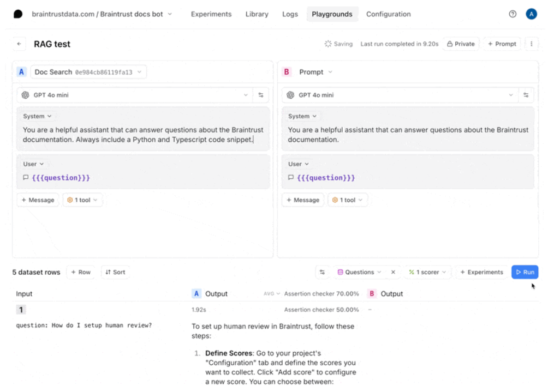Open the Questions dataset dropdown
Screen dimensions: 554x392
(x=359, y=272)
